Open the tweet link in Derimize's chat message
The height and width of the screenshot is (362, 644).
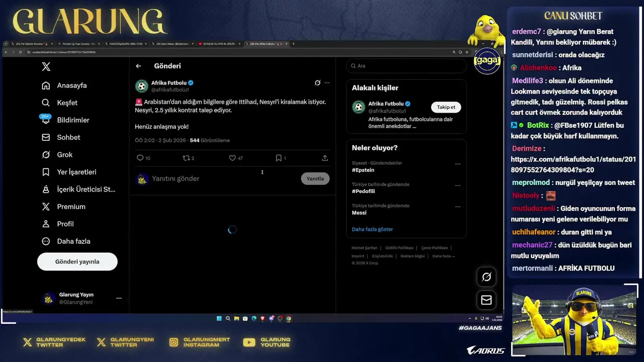coord(574,164)
